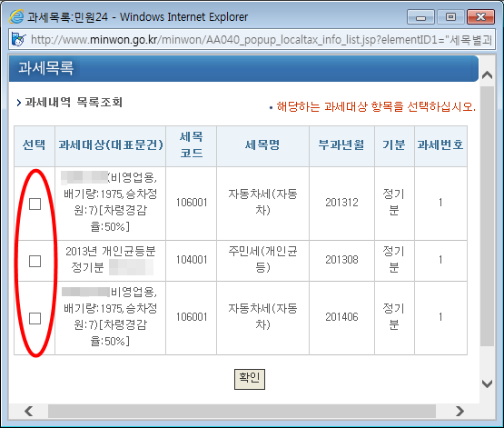Screen dimensions: 504x428
Task: Click the horizontal scrollbar right arrow
Action: pyautogui.click(x=460, y=411)
